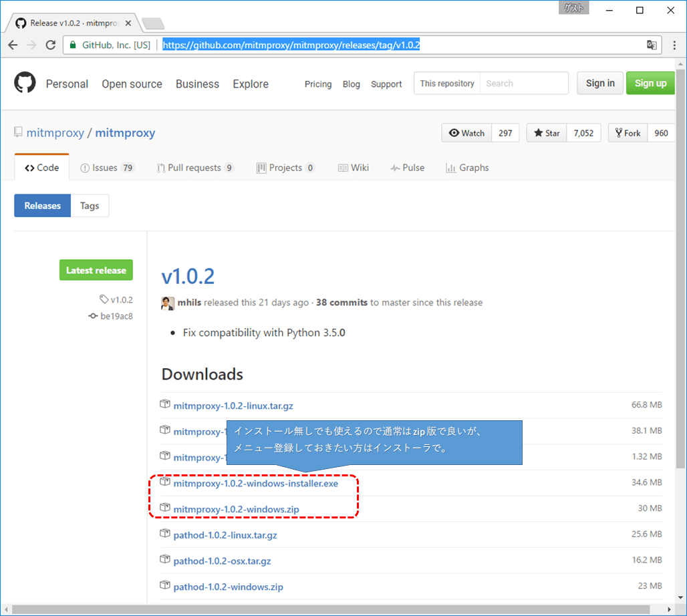Open the Pricing link
Screen dimensions: 687x616
point(318,84)
